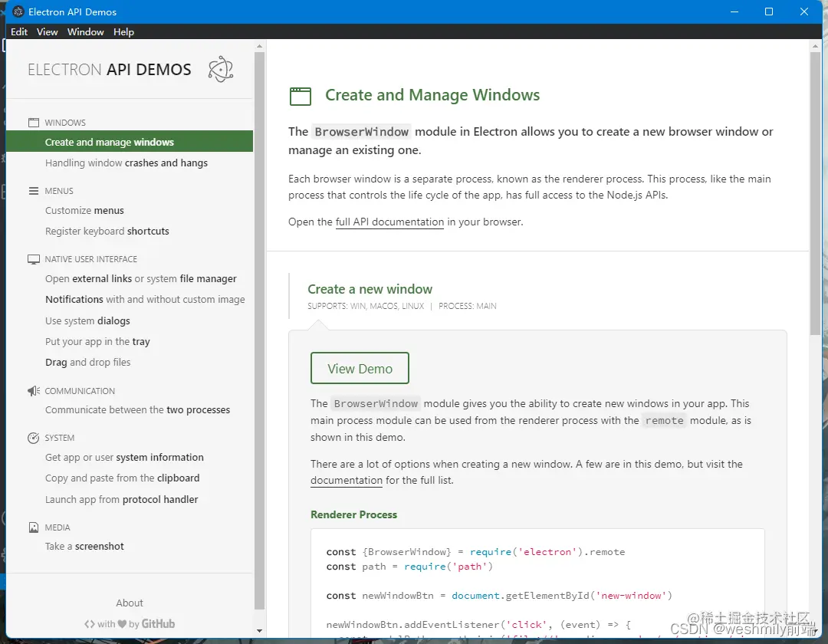Open the Edit menu
Viewport: 828px width, 644px height.
point(19,31)
